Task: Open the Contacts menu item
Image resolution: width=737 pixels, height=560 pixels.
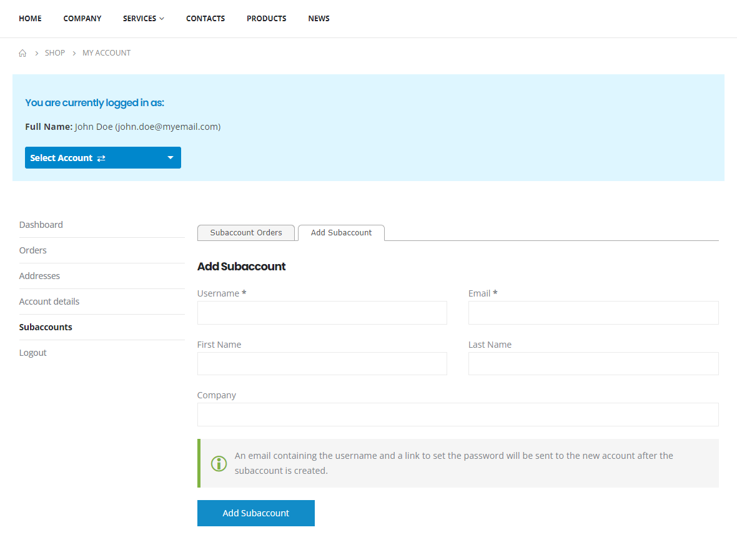Action: point(205,19)
